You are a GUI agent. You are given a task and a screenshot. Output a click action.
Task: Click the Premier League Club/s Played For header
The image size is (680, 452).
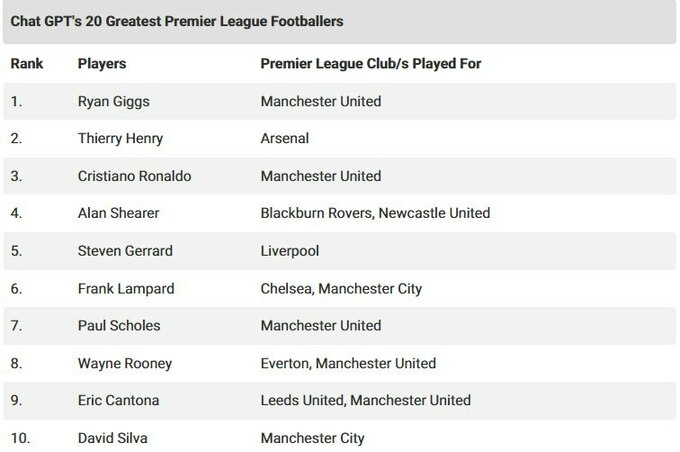pos(371,64)
